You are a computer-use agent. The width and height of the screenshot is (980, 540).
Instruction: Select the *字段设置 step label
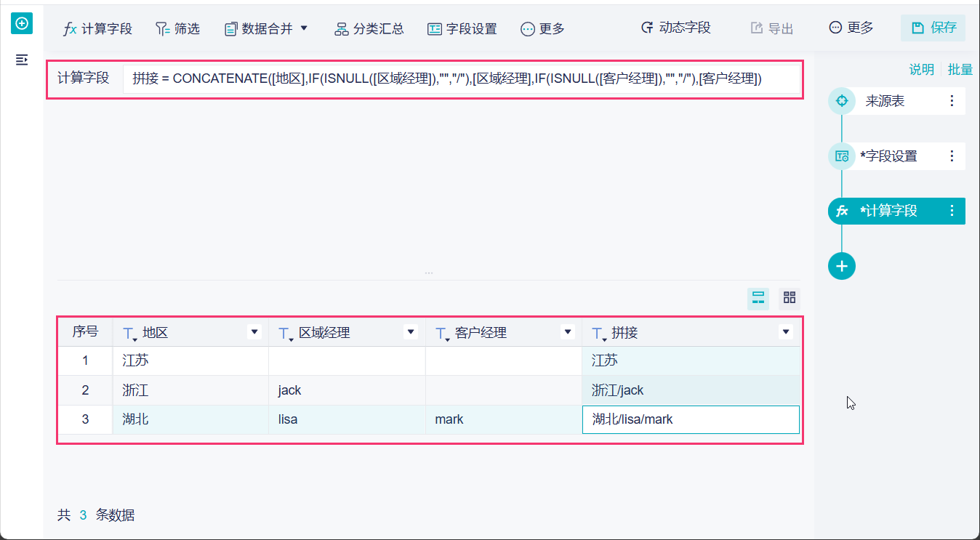(888, 156)
